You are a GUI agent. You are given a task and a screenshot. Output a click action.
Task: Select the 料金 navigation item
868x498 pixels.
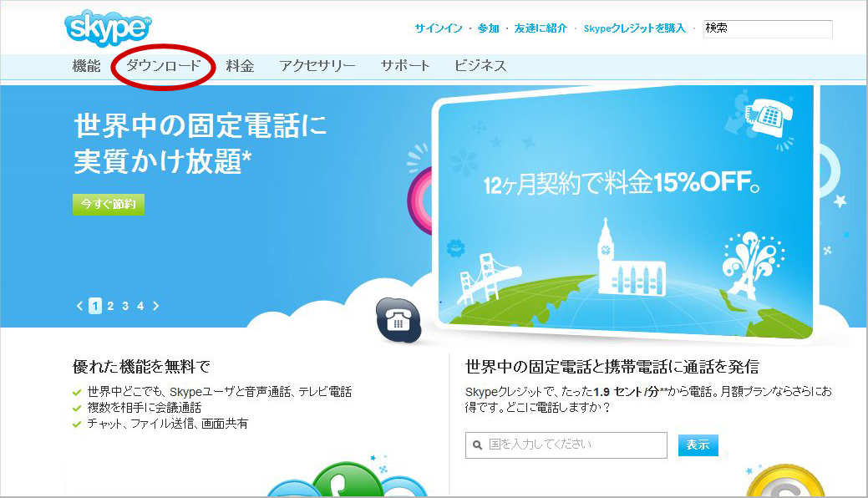[x=240, y=66]
